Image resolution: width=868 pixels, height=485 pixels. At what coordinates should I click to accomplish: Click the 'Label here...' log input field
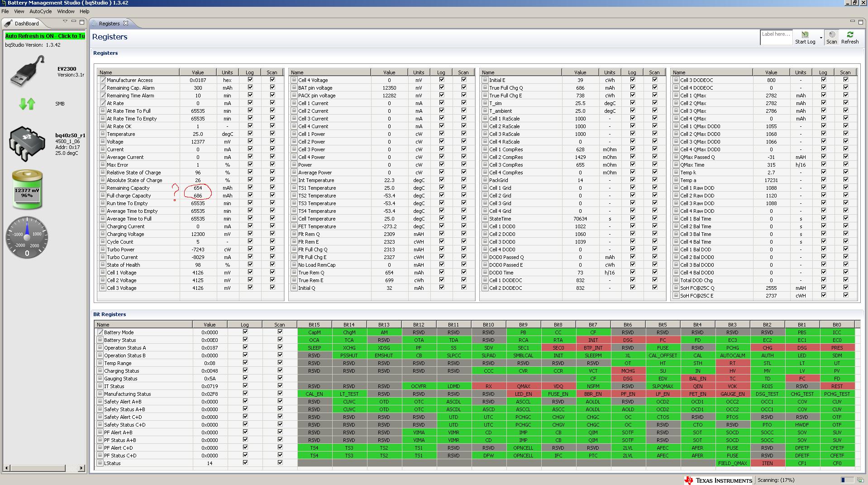776,37
